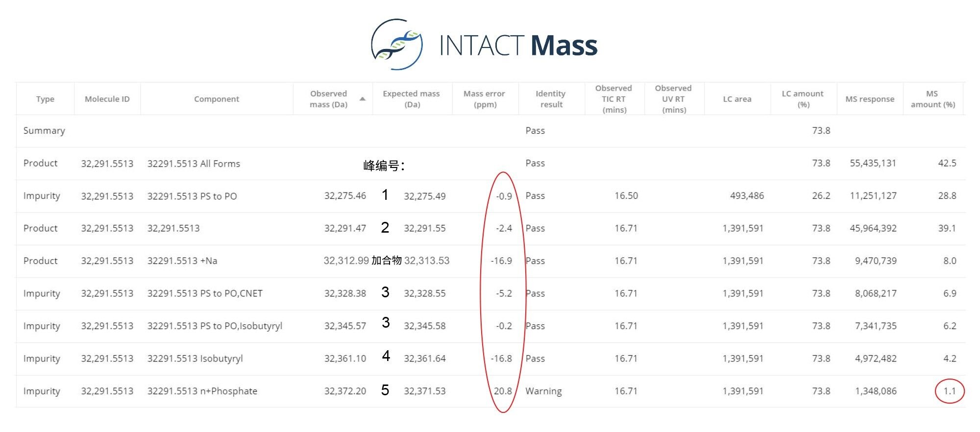Click mass error value -16.9

[x=501, y=261]
